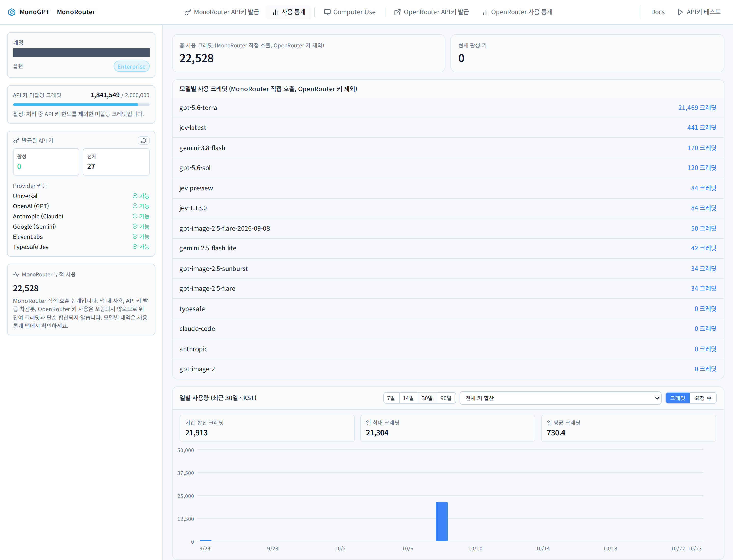Switch chart metric to 요청 수
This screenshot has width=733, height=560.
tap(703, 398)
